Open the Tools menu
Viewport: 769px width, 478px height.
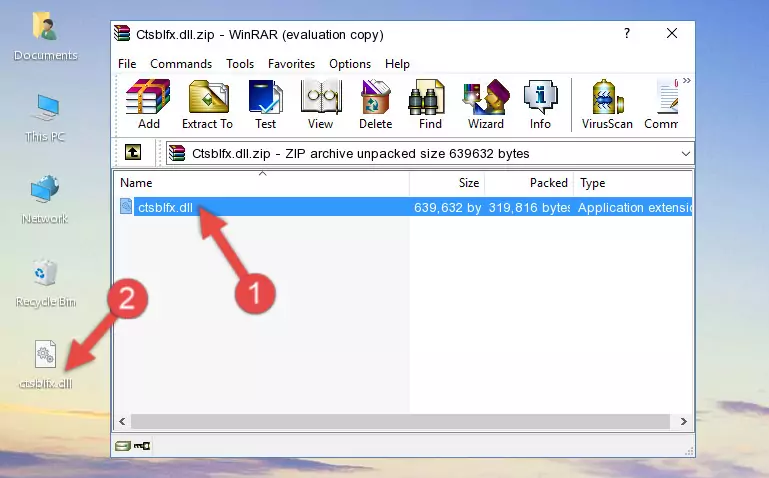[240, 64]
